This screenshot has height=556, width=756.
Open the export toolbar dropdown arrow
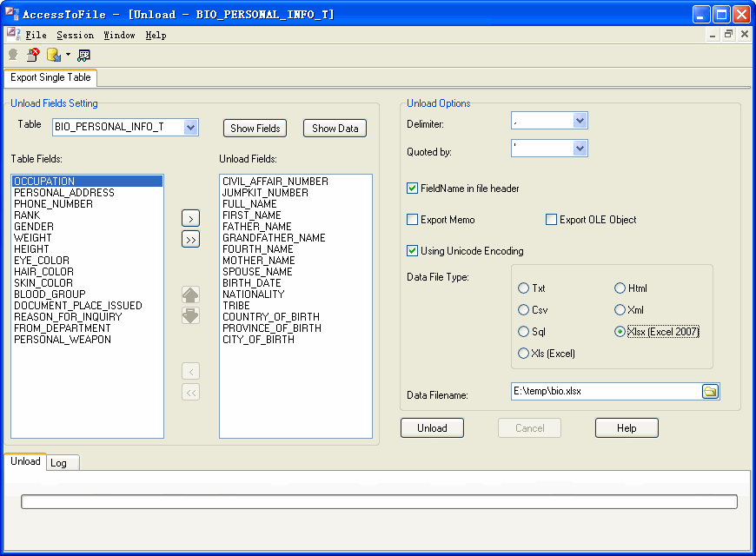[68, 55]
